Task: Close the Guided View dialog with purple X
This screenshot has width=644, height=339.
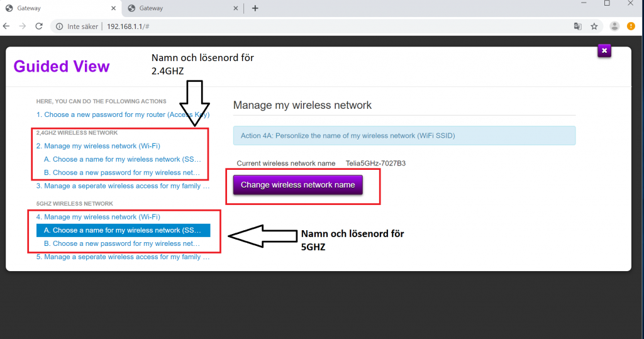Action: click(604, 50)
